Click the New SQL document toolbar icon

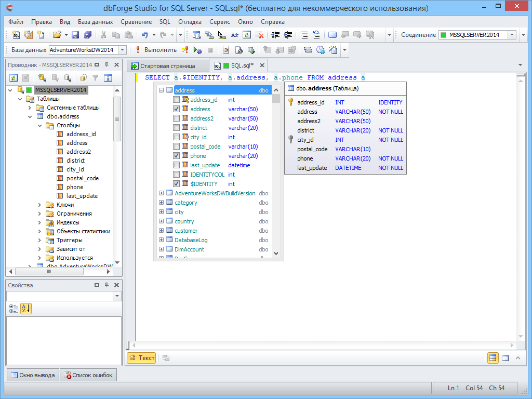click(x=16, y=35)
